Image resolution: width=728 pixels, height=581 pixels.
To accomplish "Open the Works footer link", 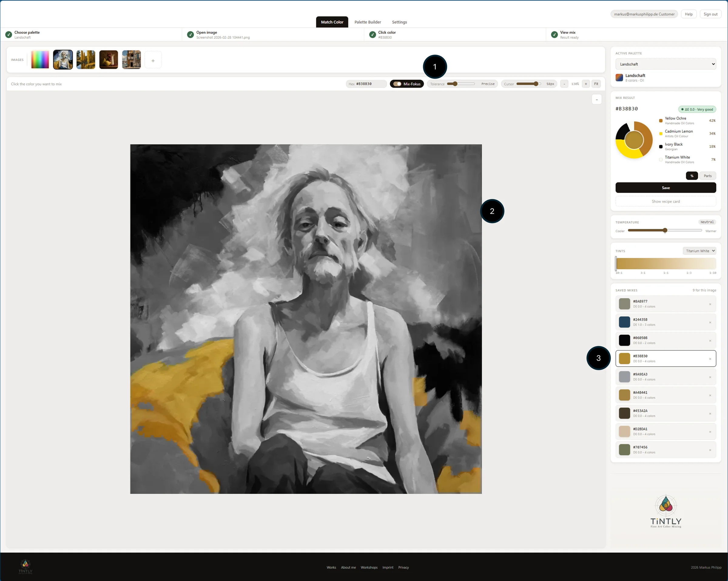I will point(331,567).
